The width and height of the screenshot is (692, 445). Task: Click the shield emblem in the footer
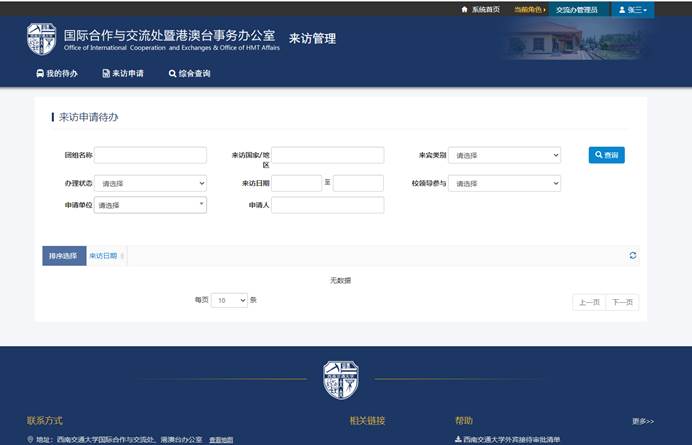point(341,380)
